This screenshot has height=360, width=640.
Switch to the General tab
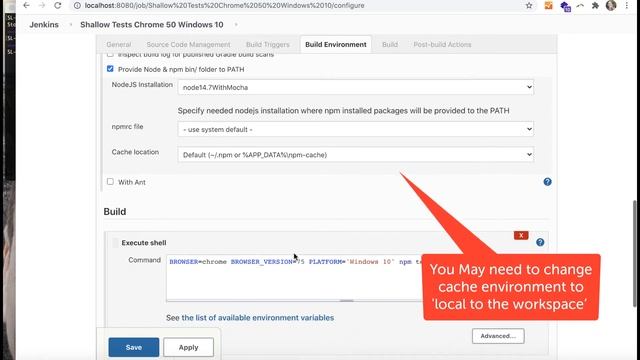119,44
